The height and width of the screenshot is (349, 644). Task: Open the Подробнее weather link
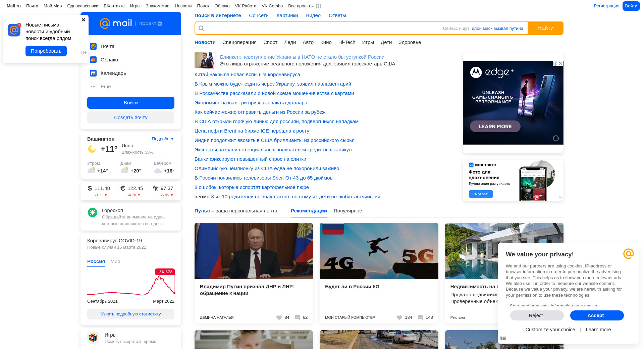pos(163,139)
